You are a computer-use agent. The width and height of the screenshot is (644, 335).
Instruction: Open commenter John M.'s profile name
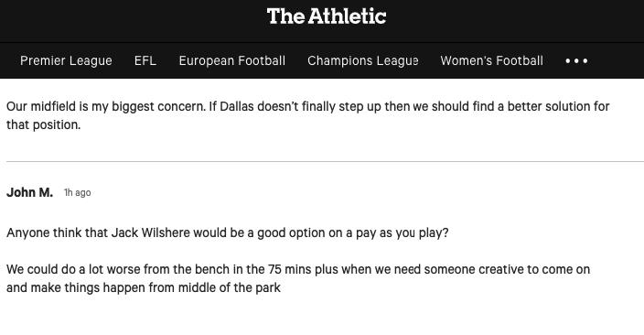29,192
